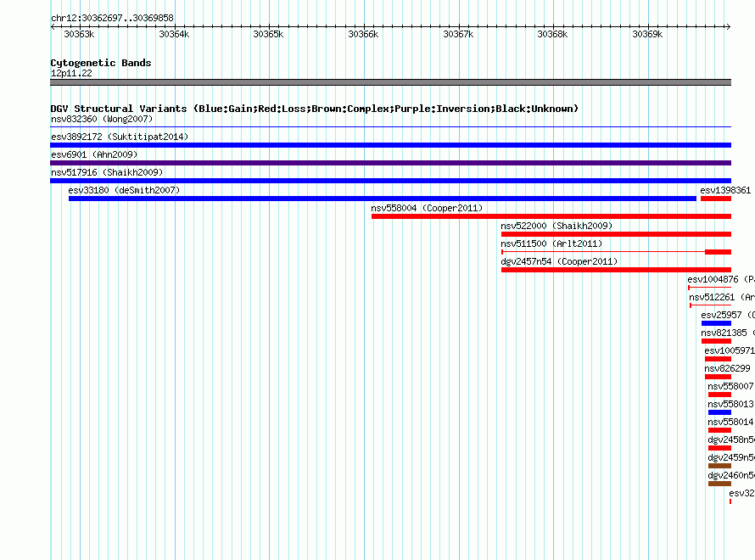Image resolution: width=755 pixels, height=560 pixels.
Task: Click the red bar under nsv826299
Action: coord(718,377)
